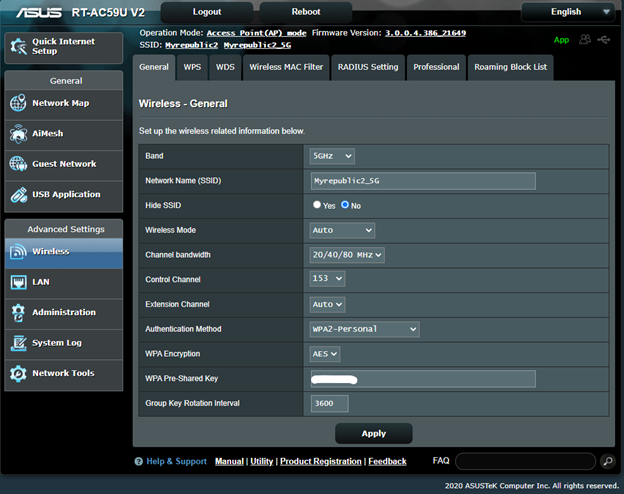Image resolution: width=624 pixels, height=494 pixels.
Task: Open the Control Channel dropdown showing 153
Action: pos(327,279)
